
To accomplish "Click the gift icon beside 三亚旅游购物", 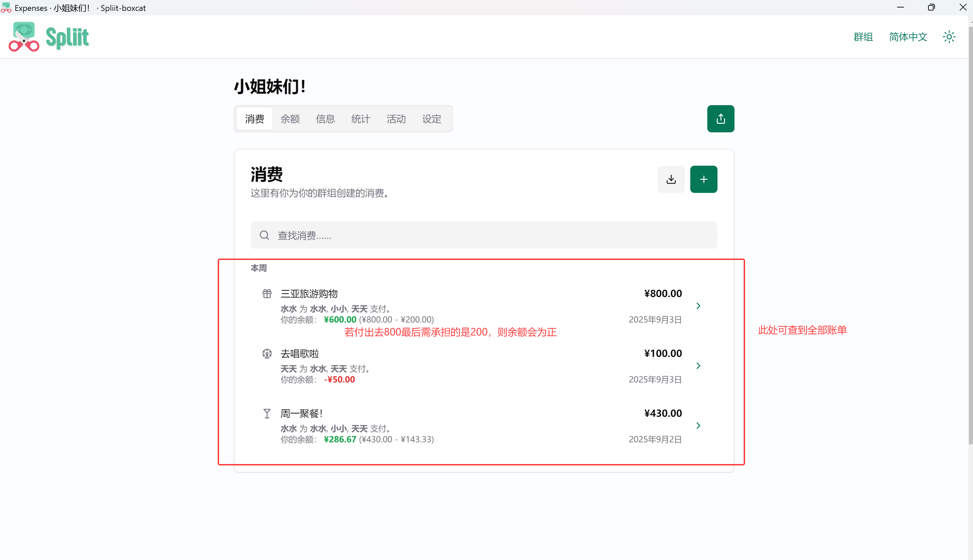I will (x=267, y=294).
